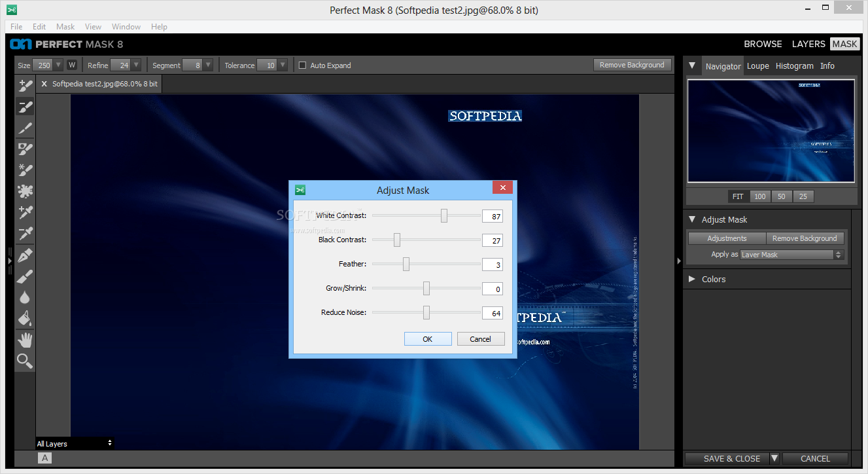The height and width of the screenshot is (474, 868).
Task: Collapse the Adjust Mask panel section
Action: tap(692, 219)
